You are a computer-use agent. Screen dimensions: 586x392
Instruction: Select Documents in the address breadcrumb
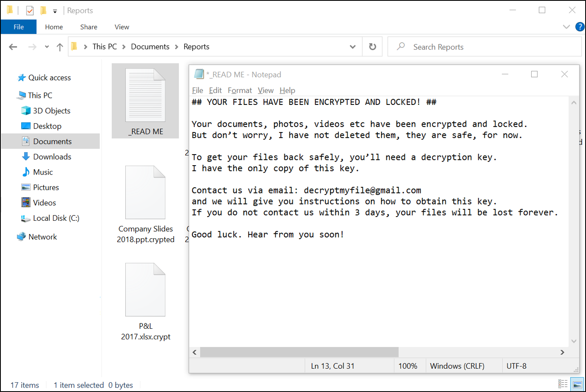coord(150,47)
